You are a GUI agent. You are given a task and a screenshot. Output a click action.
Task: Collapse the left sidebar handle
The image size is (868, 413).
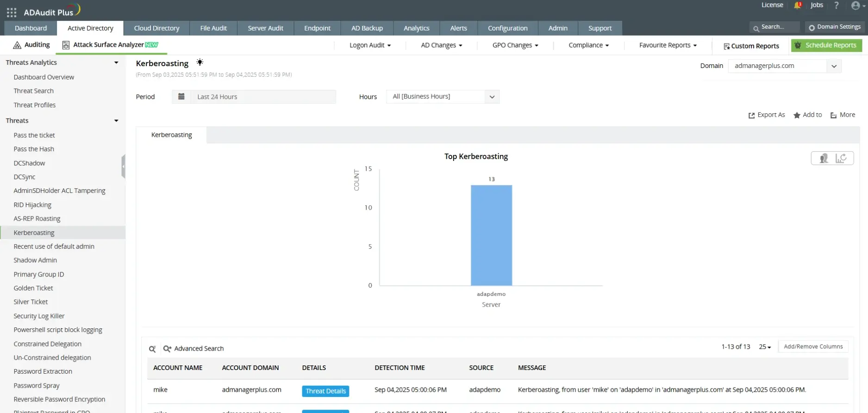click(x=123, y=166)
